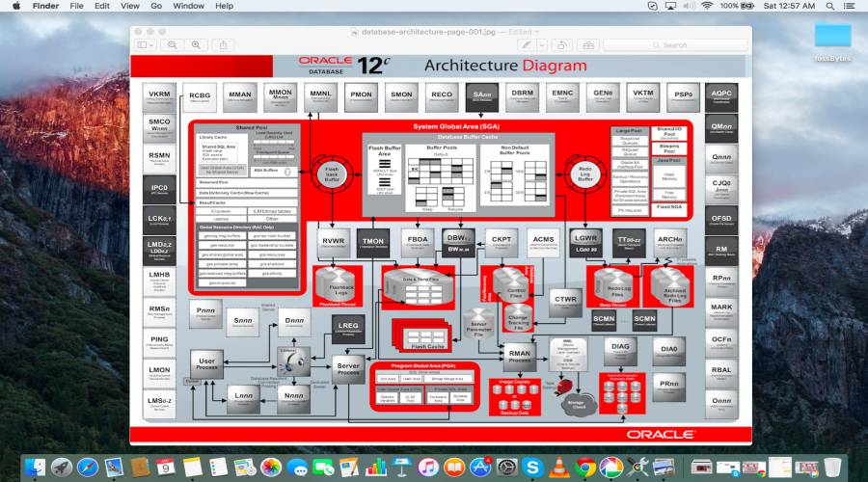The height and width of the screenshot is (482, 868).
Task: Open Photos from the Dock
Action: click(x=271, y=468)
